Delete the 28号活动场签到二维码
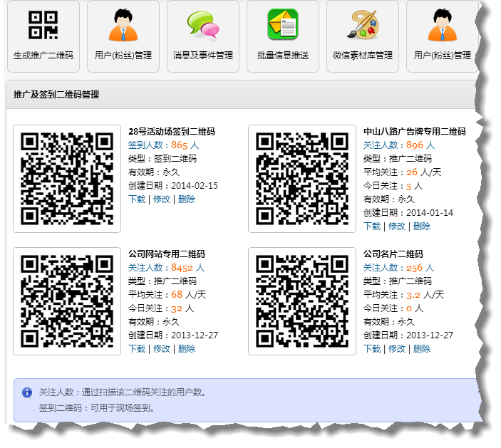This screenshot has width=501, height=448. 187,199
